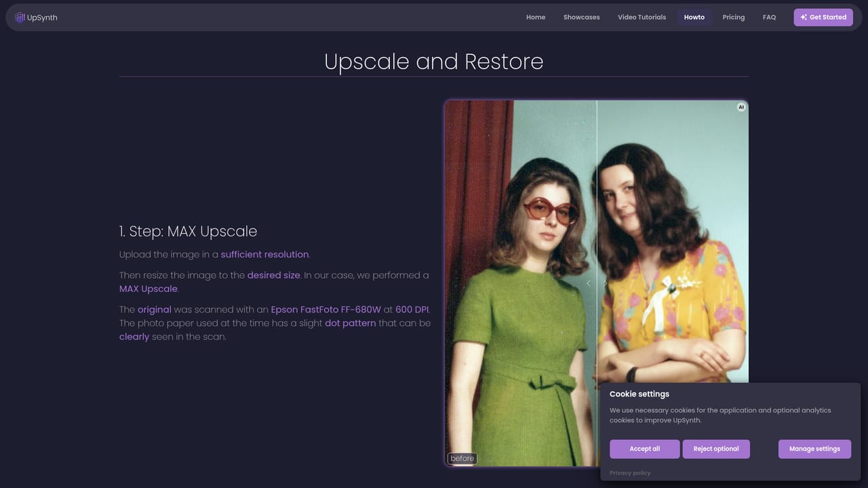The width and height of the screenshot is (868, 488).
Task: Open the Privacy policy link
Action: pos(630,473)
